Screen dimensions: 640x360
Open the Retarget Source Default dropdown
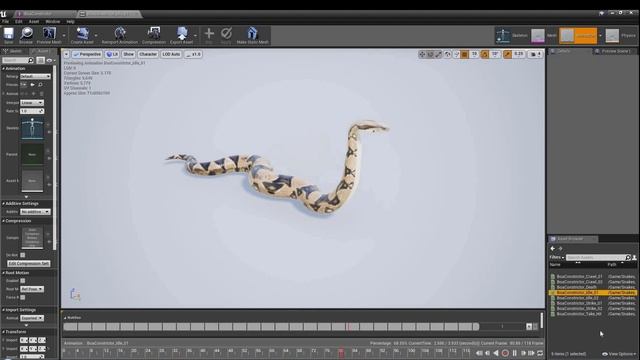(36, 76)
